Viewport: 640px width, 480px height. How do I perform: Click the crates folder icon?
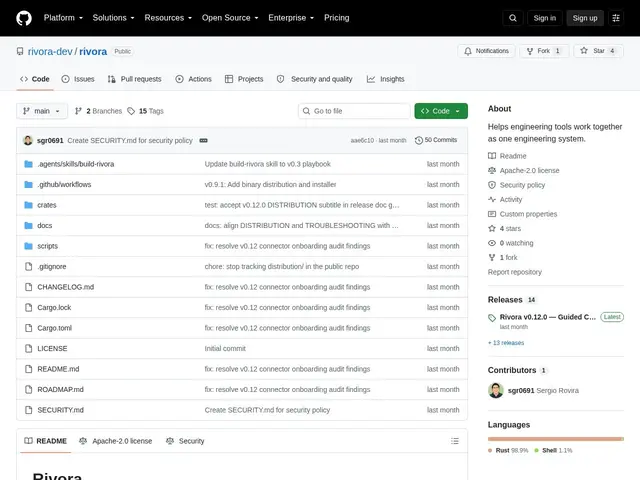pyautogui.click(x=29, y=205)
